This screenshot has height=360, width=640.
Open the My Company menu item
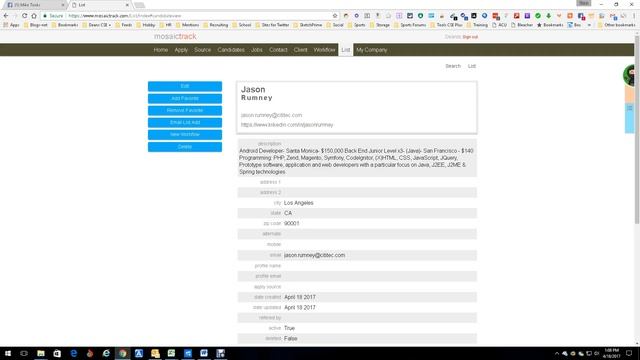371,50
